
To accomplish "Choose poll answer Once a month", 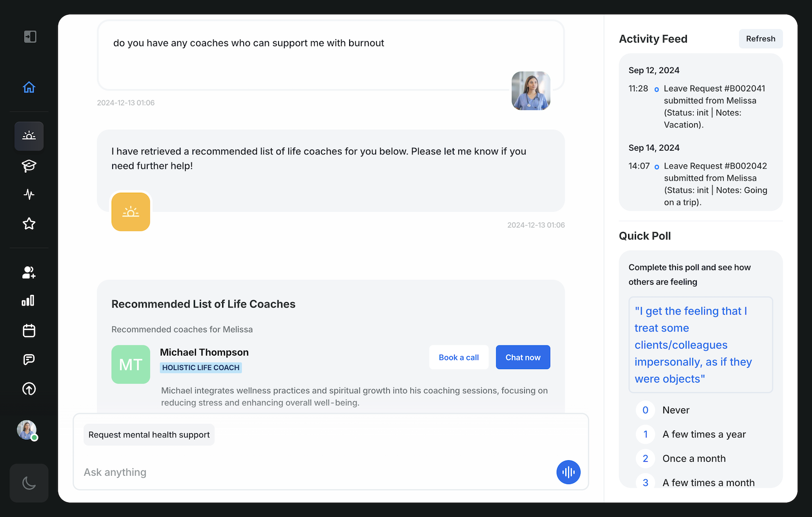I will pos(694,458).
